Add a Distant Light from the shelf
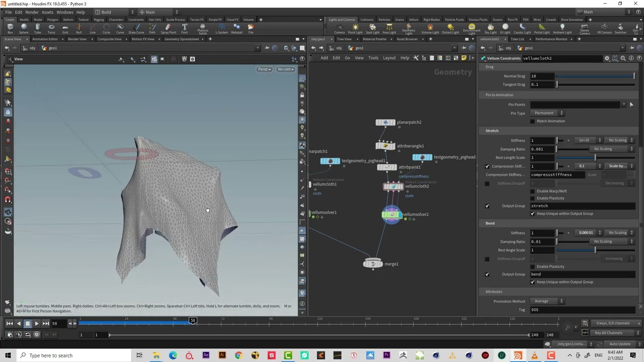Screen dimensions: 644x362 (x=450, y=29)
